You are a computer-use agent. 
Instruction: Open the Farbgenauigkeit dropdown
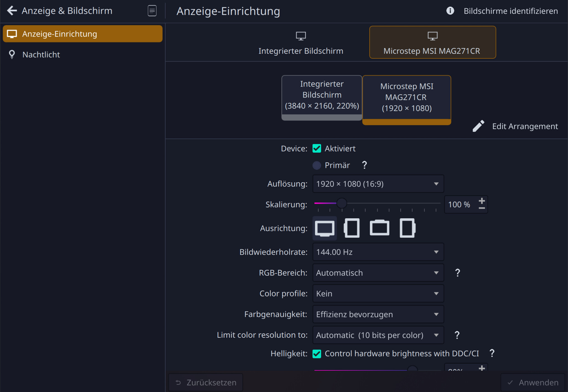point(378,314)
